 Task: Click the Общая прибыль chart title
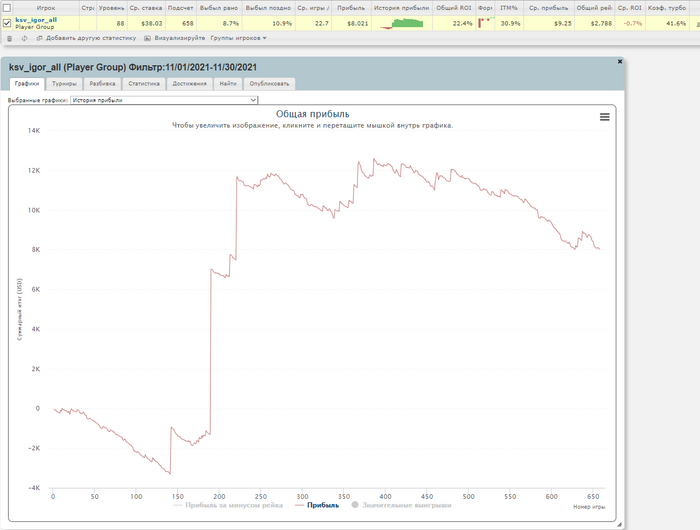(312, 114)
